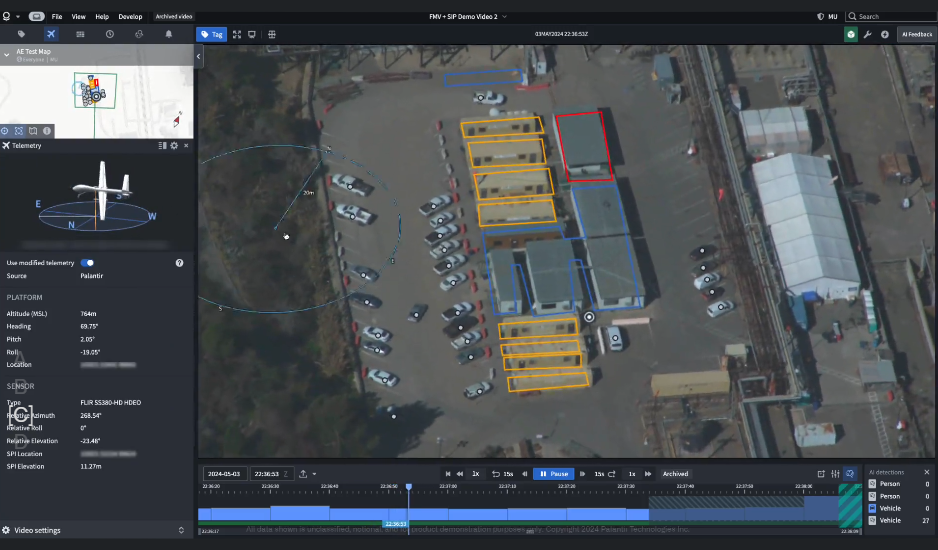Screen dimensions: 938x550
Task: Open the tags panel tab icon
Action: pyautogui.click(x=22, y=34)
